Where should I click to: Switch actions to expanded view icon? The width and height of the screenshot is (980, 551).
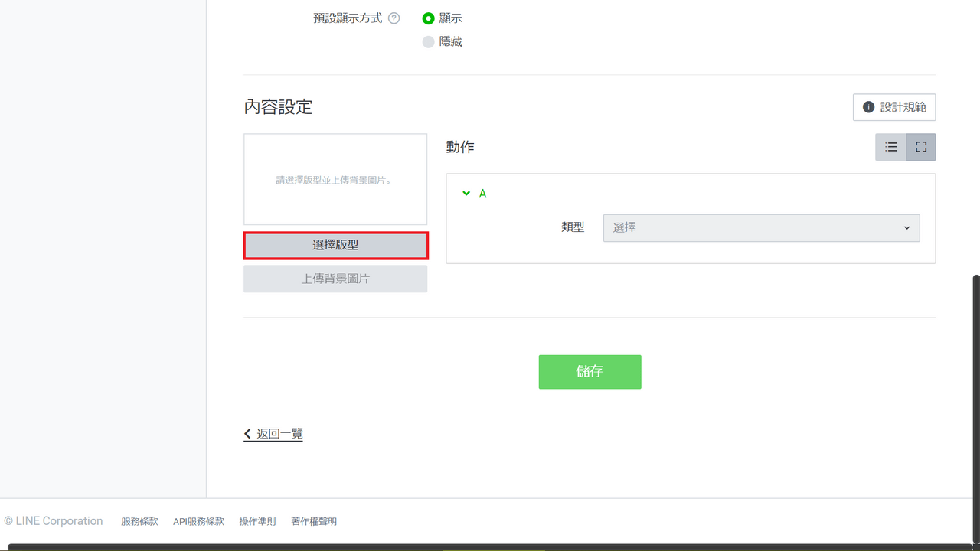pos(921,147)
